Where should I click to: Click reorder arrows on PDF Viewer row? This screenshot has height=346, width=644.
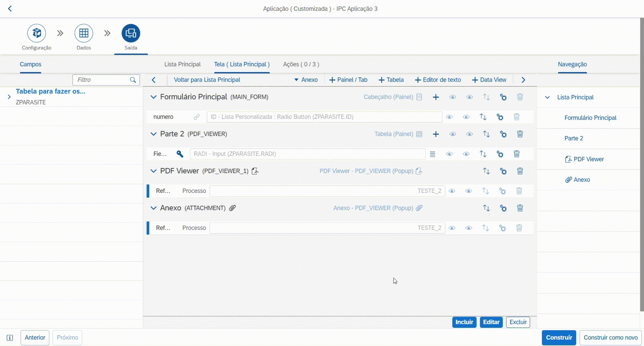pyautogui.click(x=486, y=171)
